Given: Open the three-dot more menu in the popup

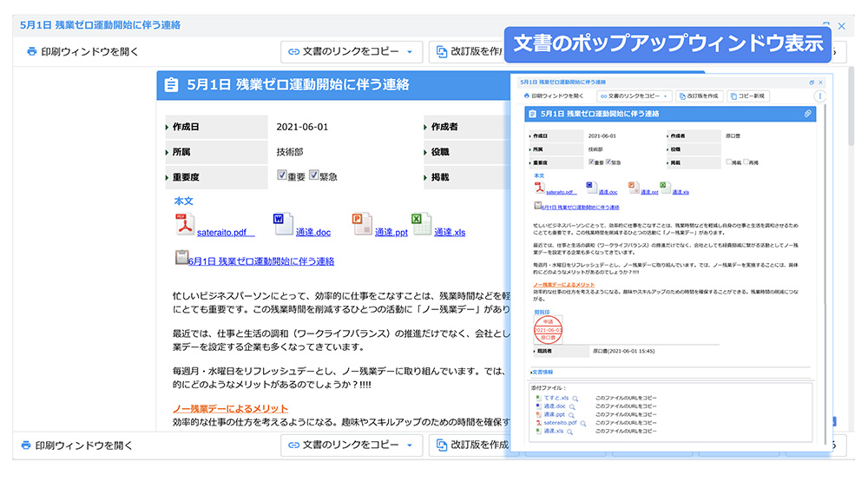Looking at the screenshot, I should coord(820,96).
